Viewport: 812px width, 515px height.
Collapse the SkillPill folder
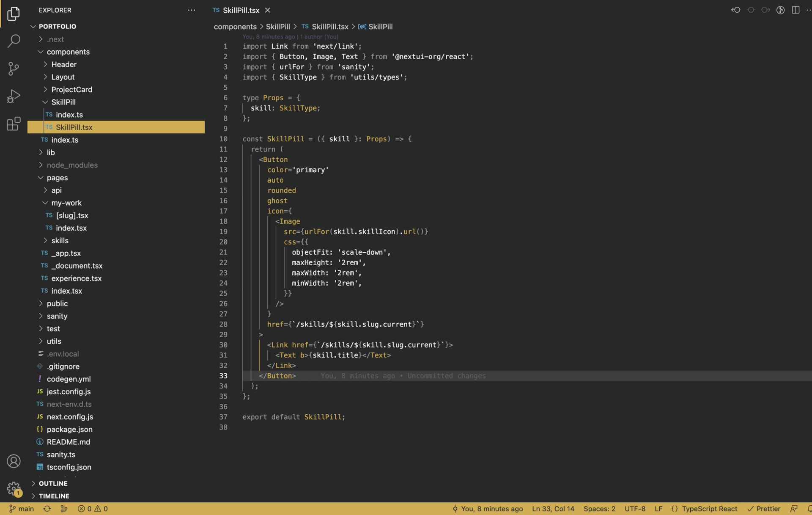[x=63, y=102]
